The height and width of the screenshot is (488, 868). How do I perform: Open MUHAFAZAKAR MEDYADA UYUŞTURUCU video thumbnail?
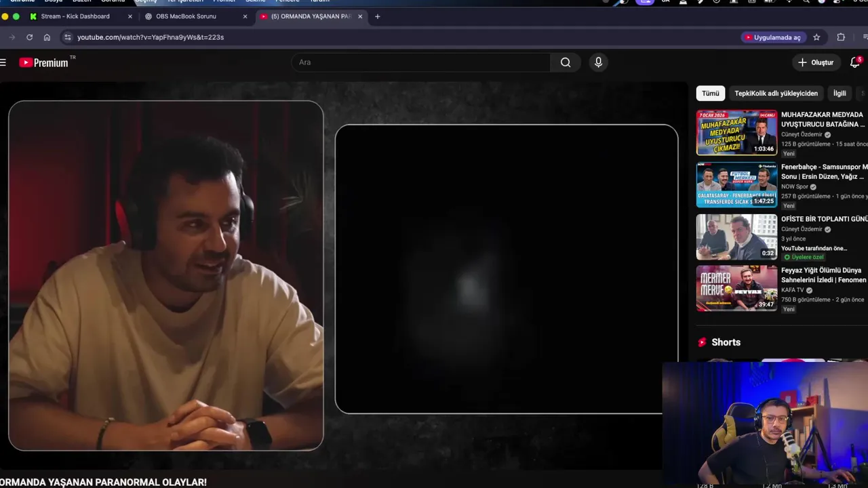click(736, 133)
